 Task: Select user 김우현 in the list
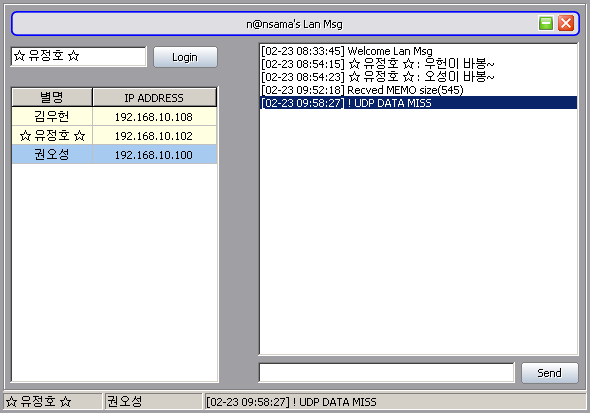[x=52, y=117]
